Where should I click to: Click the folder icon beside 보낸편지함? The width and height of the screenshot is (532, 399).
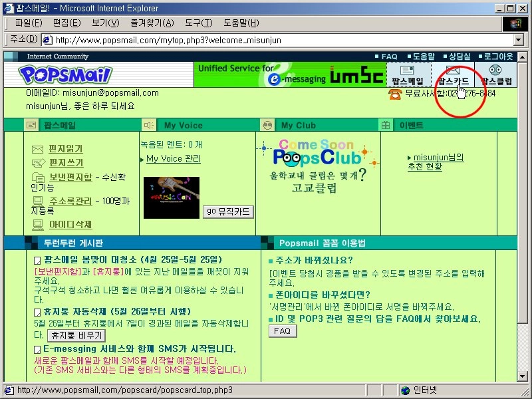(x=38, y=177)
